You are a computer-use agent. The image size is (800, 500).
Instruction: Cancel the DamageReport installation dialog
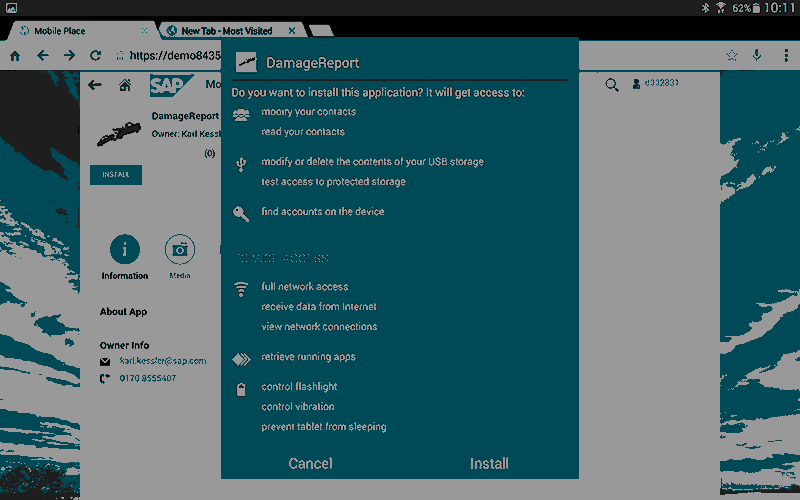point(310,463)
